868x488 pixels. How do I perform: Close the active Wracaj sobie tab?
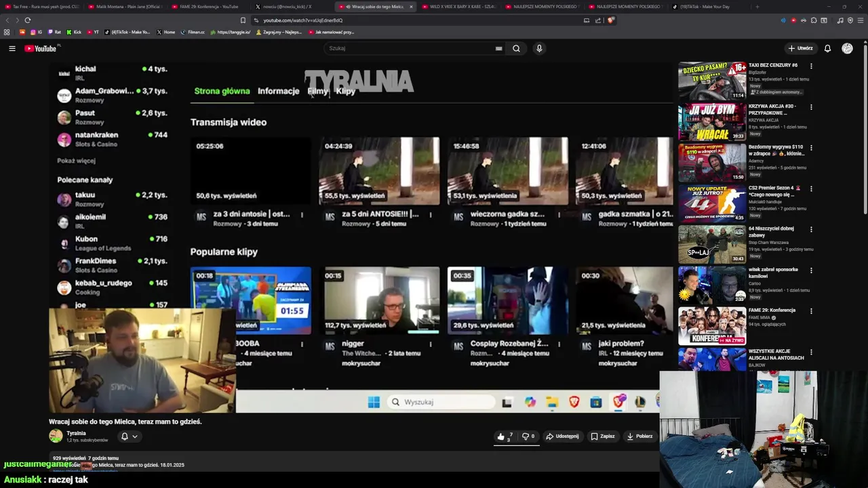[x=411, y=7]
